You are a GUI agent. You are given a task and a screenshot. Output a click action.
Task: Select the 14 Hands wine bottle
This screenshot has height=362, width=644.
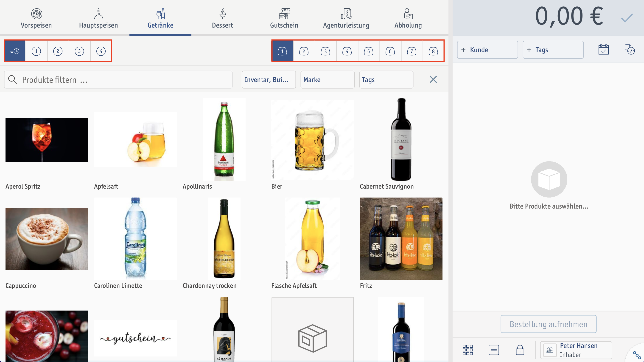point(224,329)
